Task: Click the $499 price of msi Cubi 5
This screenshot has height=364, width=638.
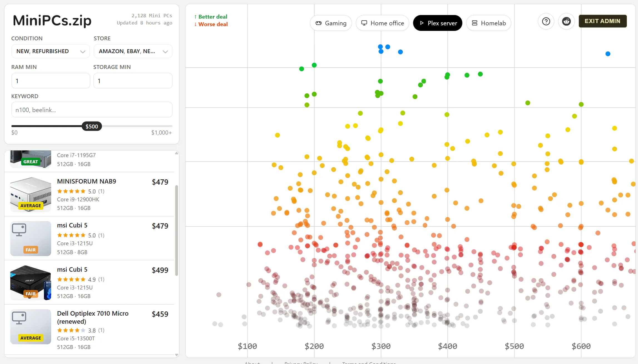Action: (160, 270)
